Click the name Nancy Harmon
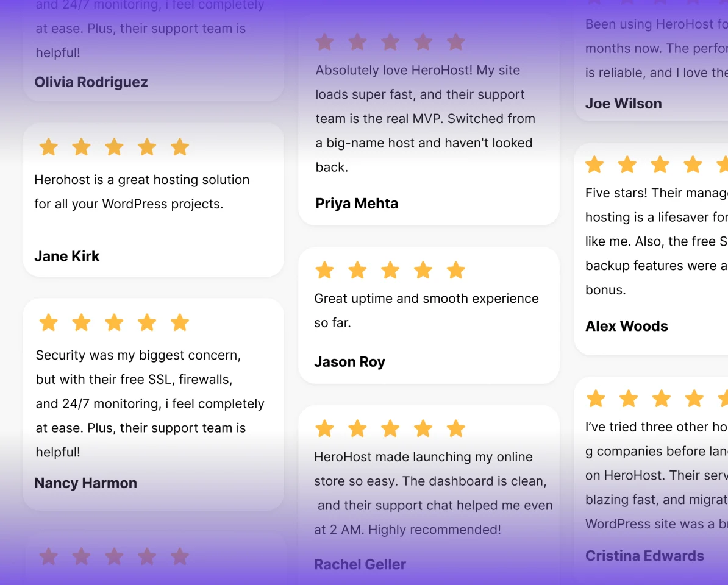This screenshot has width=728, height=585. tap(86, 483)
